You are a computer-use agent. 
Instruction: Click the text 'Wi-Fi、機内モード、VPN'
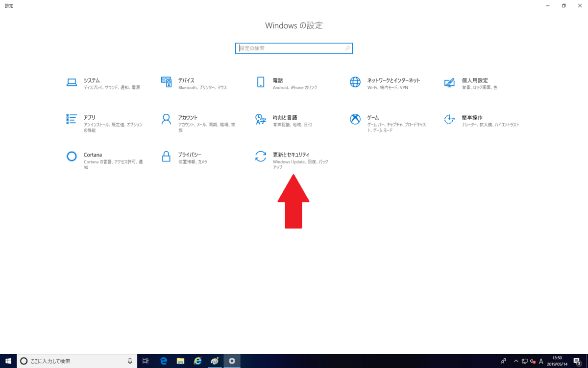[x=388, y=87]
